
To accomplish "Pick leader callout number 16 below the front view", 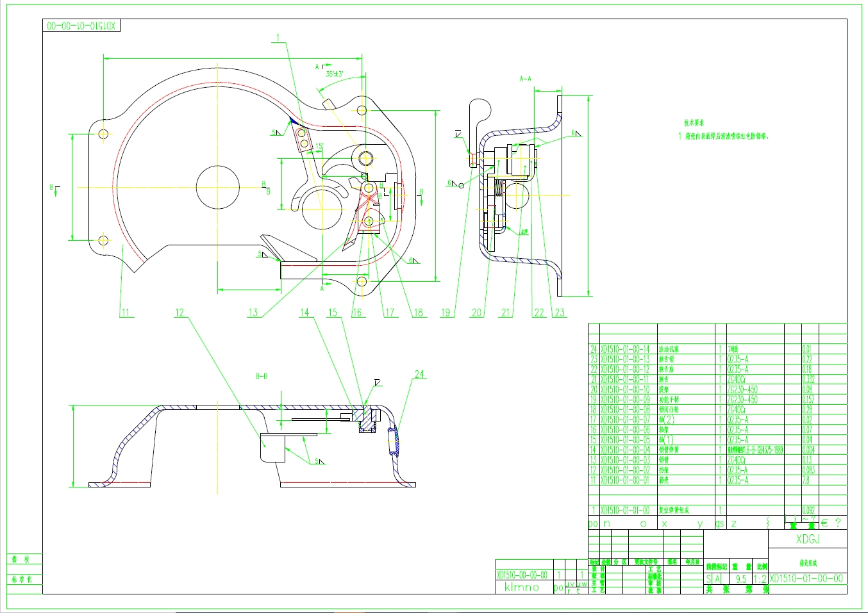I will tap(357, 313).
